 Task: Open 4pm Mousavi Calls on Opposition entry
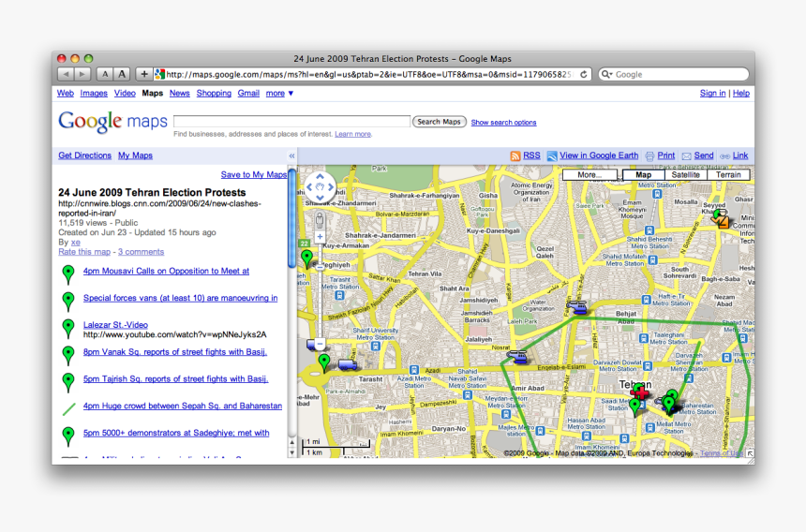(x=166, y=271)
